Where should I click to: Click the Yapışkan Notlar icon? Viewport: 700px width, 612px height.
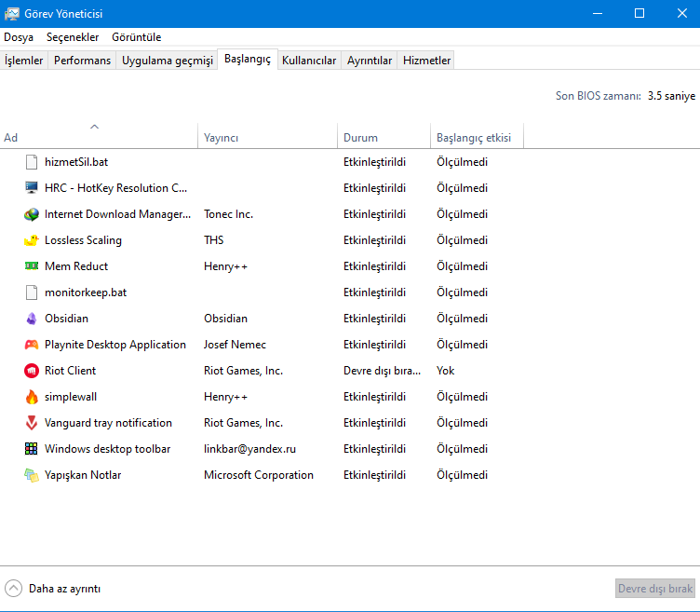(32, 475)
